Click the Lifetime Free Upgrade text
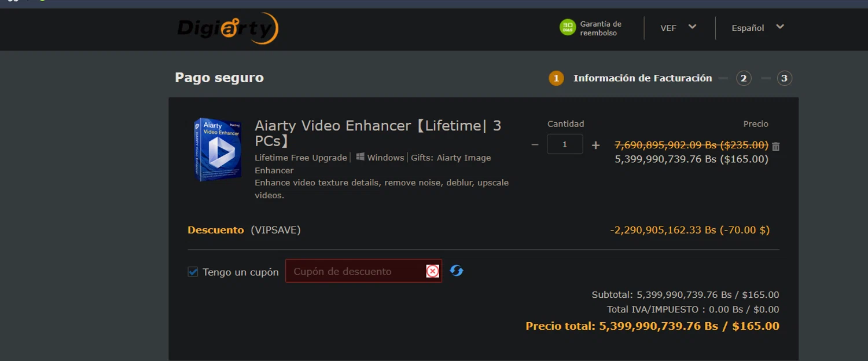The image size is (868, 361). 301,158
